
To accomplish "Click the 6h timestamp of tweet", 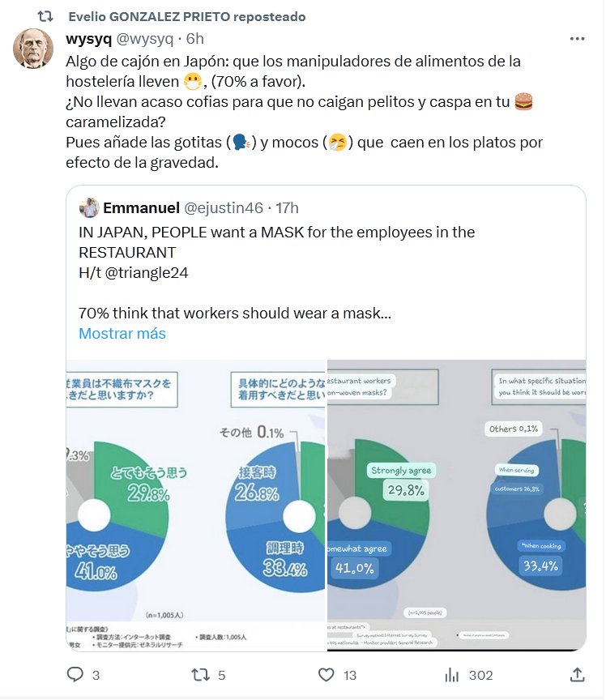I will coord(194,38).
